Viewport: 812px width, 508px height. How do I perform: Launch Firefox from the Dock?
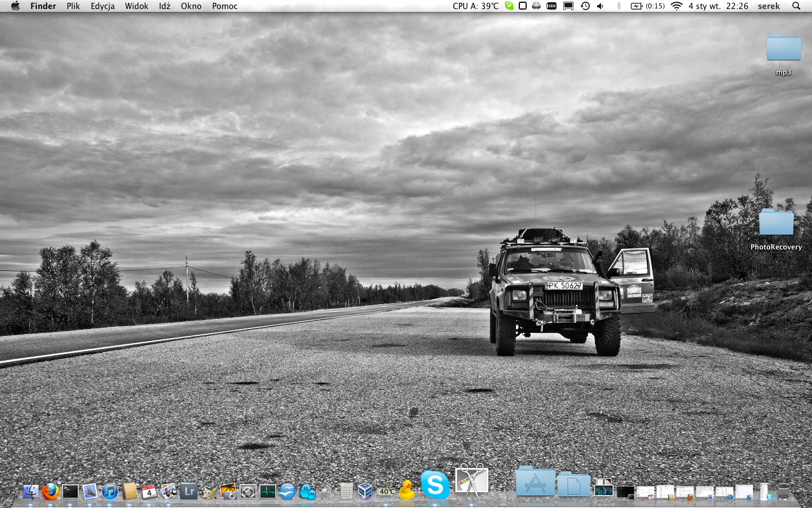point(50,492)
